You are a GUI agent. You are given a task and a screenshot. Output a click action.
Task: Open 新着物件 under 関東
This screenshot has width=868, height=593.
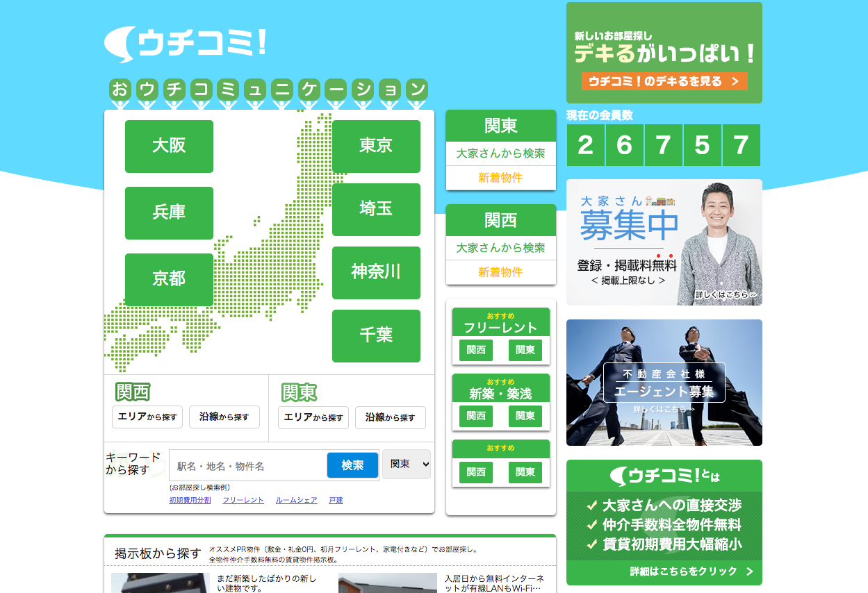click(x=500, y=178)
